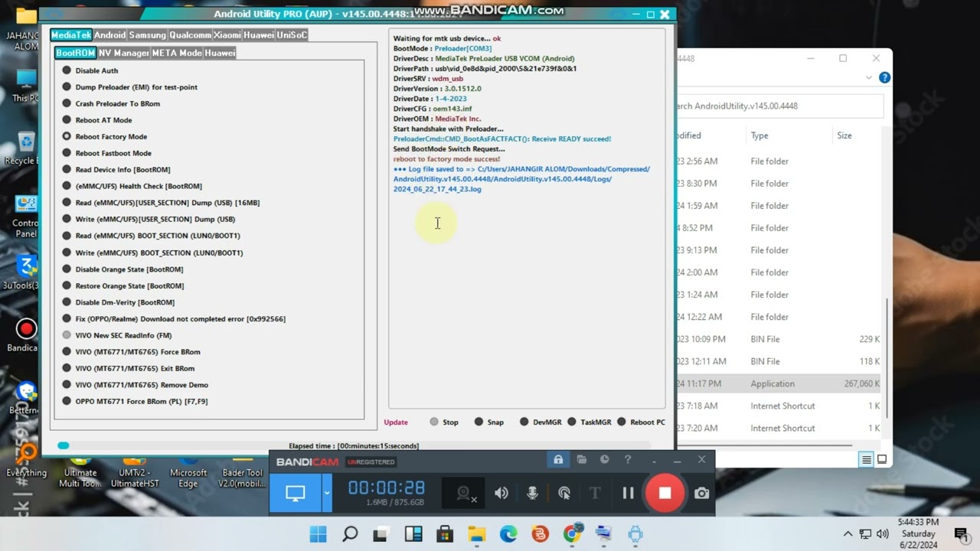Switch to Samsung tab
Image resolution: width=980 pixels, height=551 pixels.
(x=147, y=35)
